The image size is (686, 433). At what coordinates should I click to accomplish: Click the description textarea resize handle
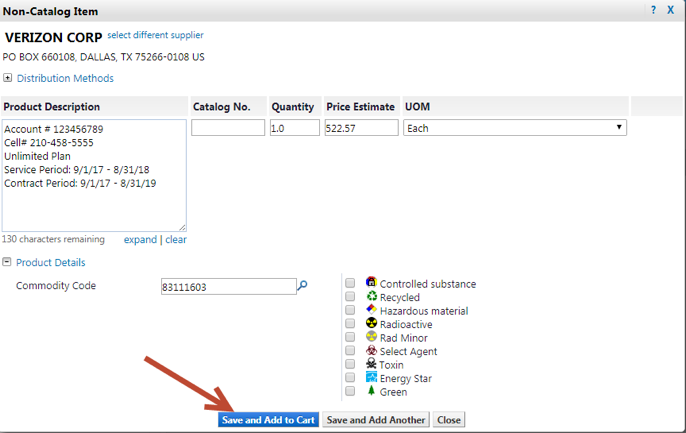pos(182,227)
